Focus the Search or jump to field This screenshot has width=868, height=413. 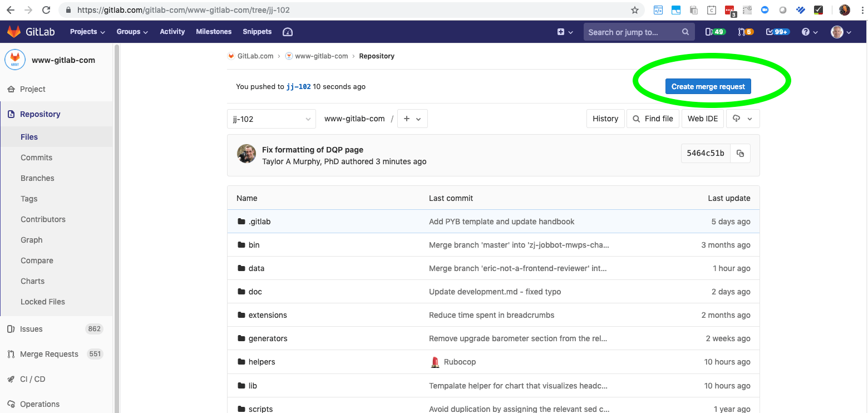[639, 32]
